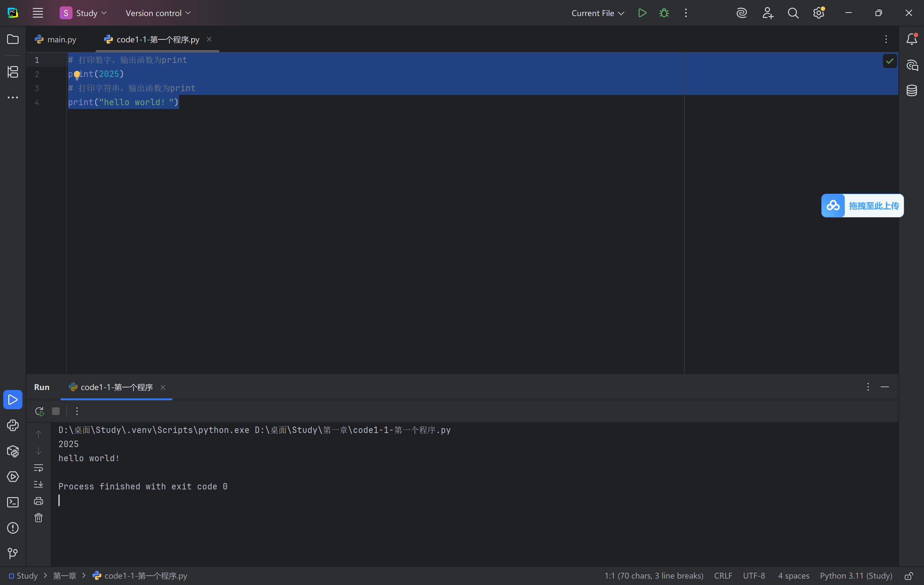
Task: Open the Version control dropdown
Action: tap(158, 13)
